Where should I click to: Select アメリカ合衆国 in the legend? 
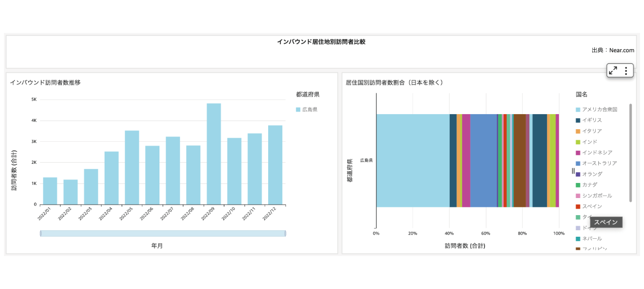tap(599, 110)
